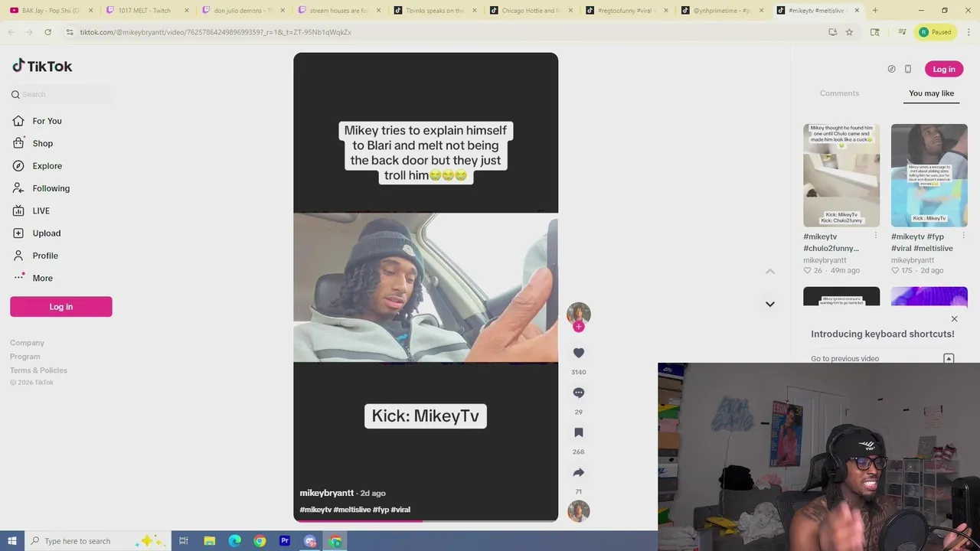Screen dimensions: 980x551
Task: Click the mikeybryantt username under the video
Action: point(327,493)
